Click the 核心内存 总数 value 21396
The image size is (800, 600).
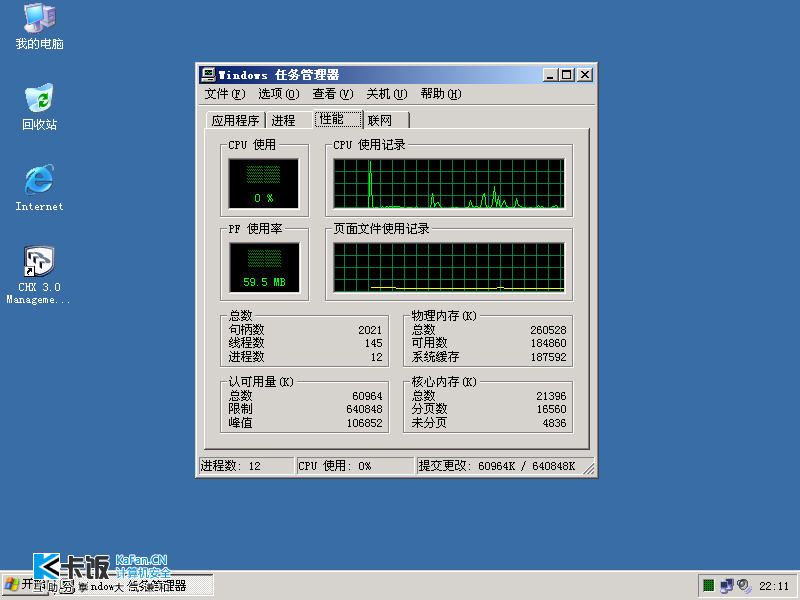(x=552, y=396)
